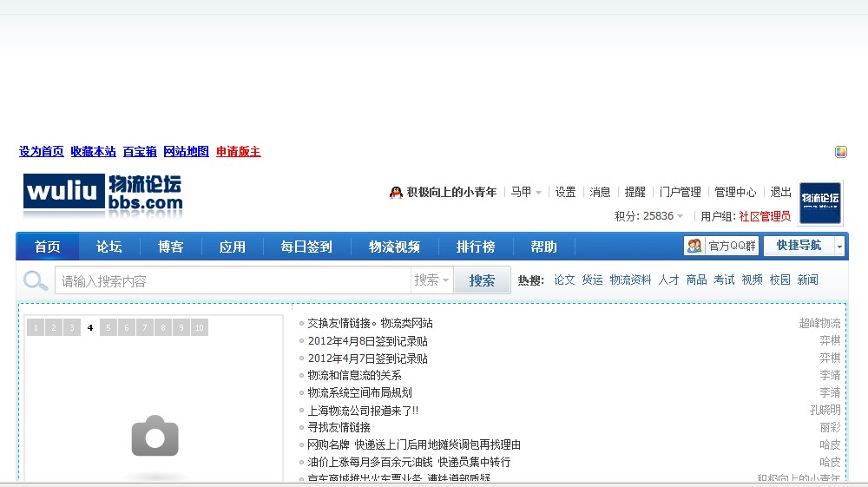The image size is (868, 487).
Task: Open 消息 in user menu
Action: [x=600, y=192]
